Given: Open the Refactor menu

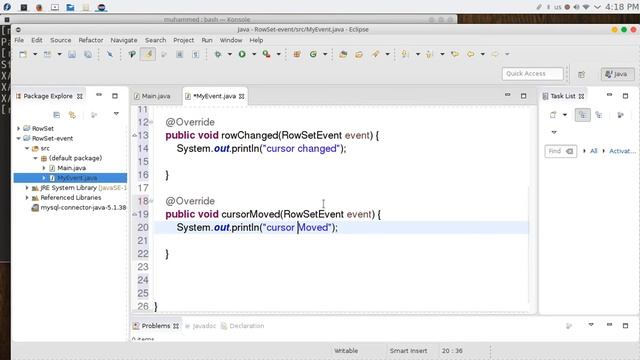Looking at the screenshot, I should coord(91,40).
